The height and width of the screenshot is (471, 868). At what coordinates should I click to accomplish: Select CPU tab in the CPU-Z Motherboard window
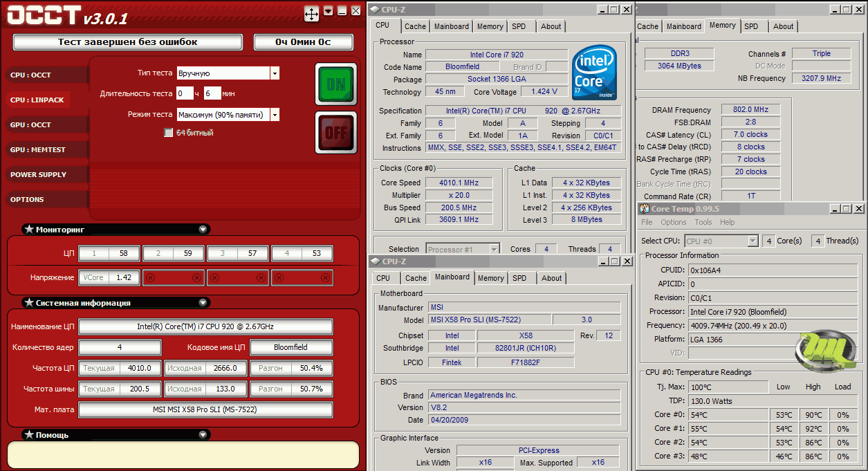[383, 278]
